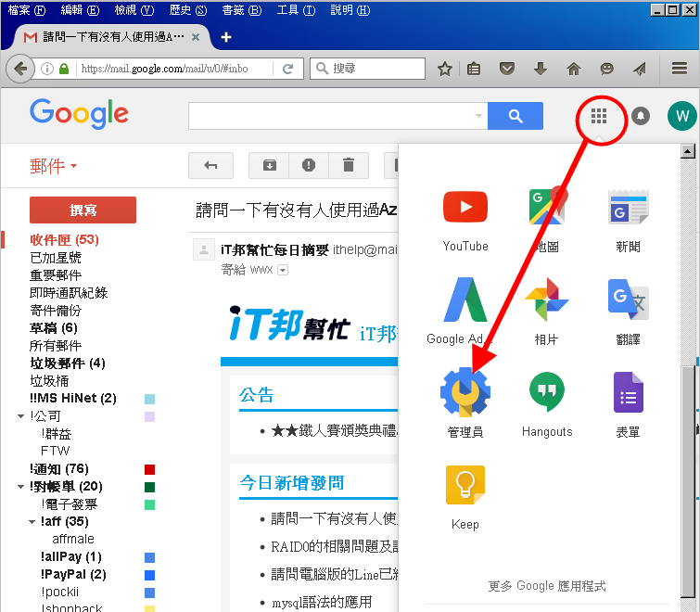Open the 編輯 (E) menu
The image size is (700, 612).
80,10
